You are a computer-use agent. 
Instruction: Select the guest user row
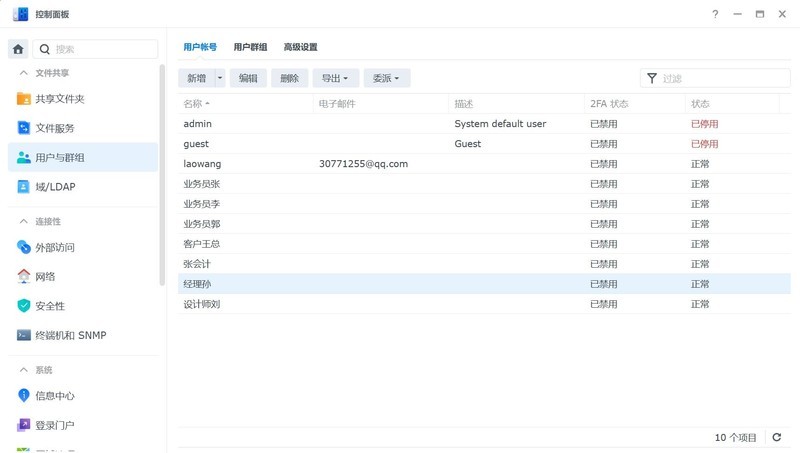click(x=484, y=143)
